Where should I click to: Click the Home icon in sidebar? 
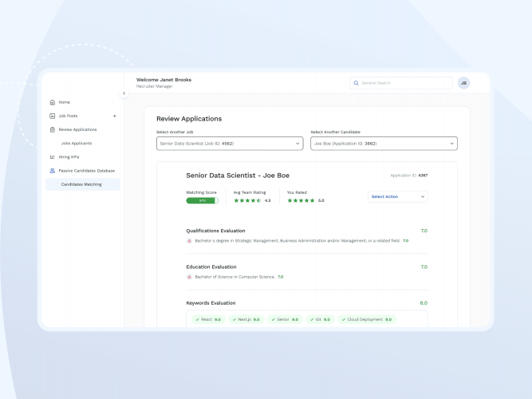tap(53, 102)
